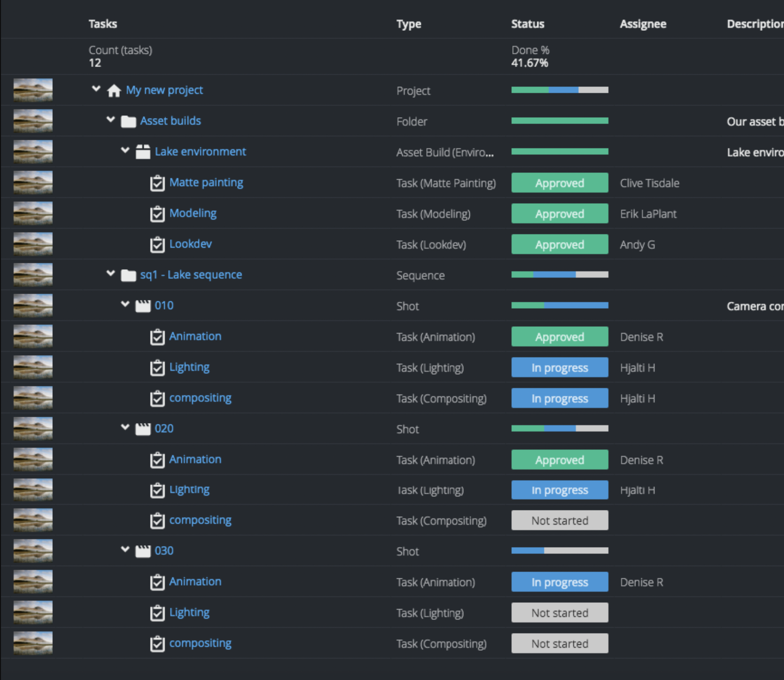Click the thumbnail in the Lake environment row
784x680 pixels.
click(33, 151)
